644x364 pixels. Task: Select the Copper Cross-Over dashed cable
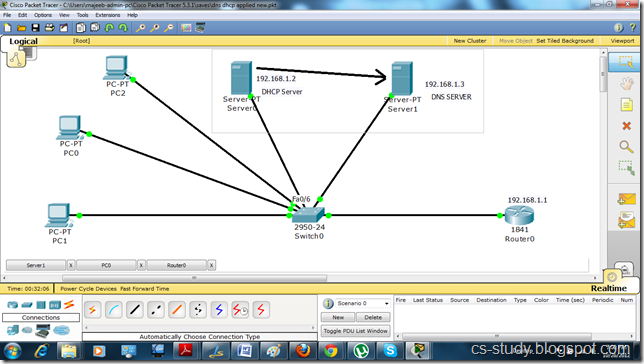pos(156,310)
